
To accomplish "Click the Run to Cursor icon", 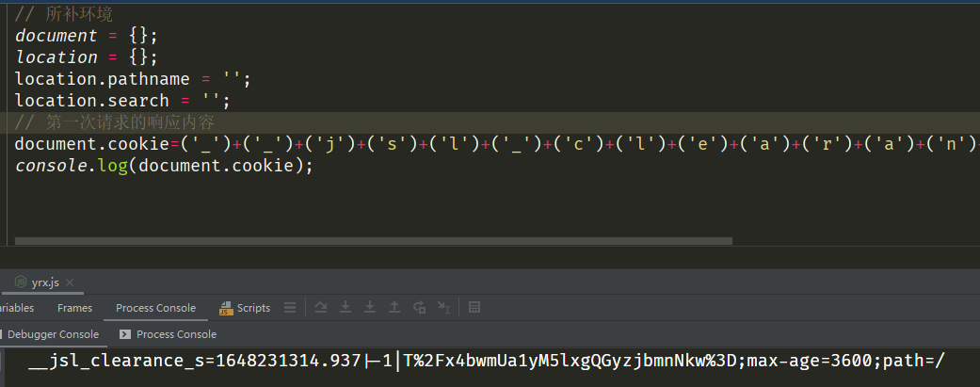I will point(443,308).
